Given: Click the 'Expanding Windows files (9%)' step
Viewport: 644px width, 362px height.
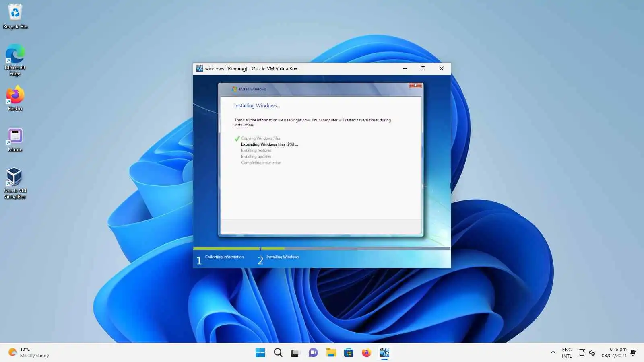Looking at the screenshot, I should [269, 144].
